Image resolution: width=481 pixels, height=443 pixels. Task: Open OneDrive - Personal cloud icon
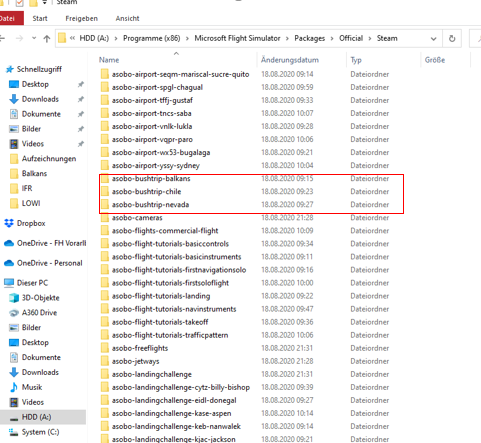pyautogui.click(x=9, y=263)
